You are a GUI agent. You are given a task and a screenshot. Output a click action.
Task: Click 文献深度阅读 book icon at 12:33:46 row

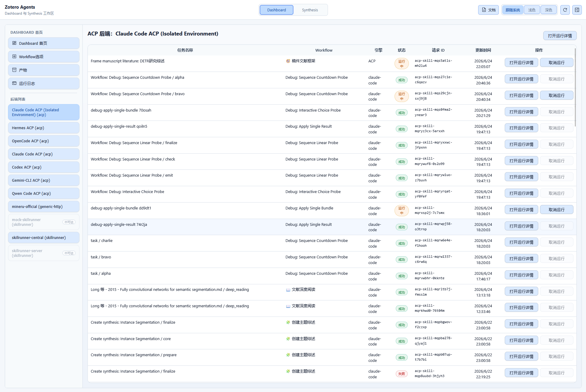[x=288, y=306]
